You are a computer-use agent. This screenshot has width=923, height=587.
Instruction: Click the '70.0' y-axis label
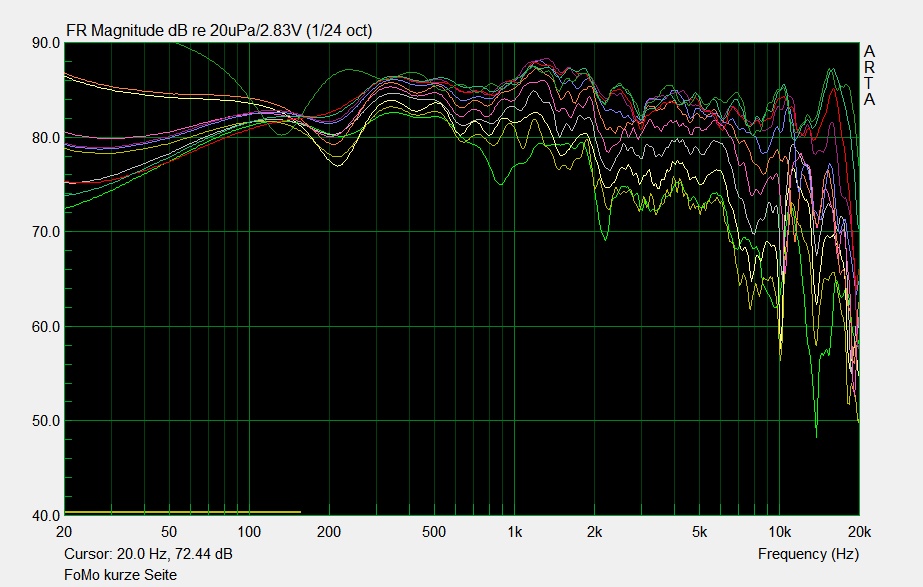click(46, 232)
